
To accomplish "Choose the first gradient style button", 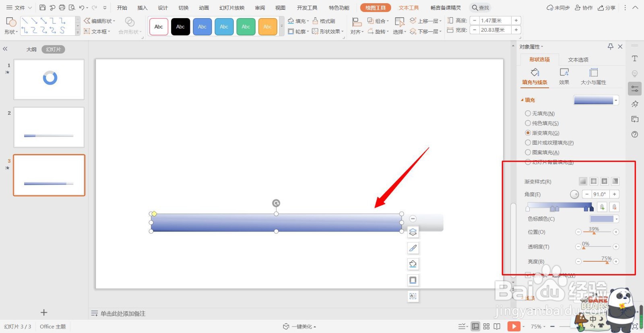I will click(x=583, y=181).
